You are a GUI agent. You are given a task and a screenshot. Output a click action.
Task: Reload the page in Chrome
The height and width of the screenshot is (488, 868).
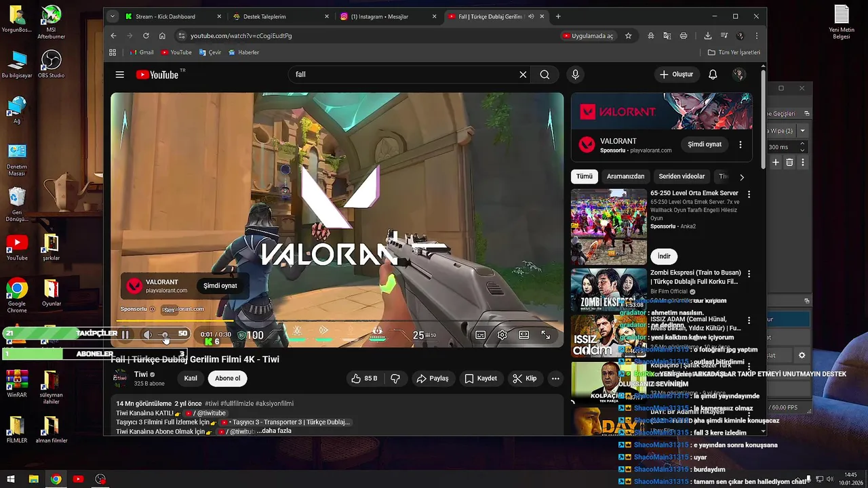click(146, 35)
